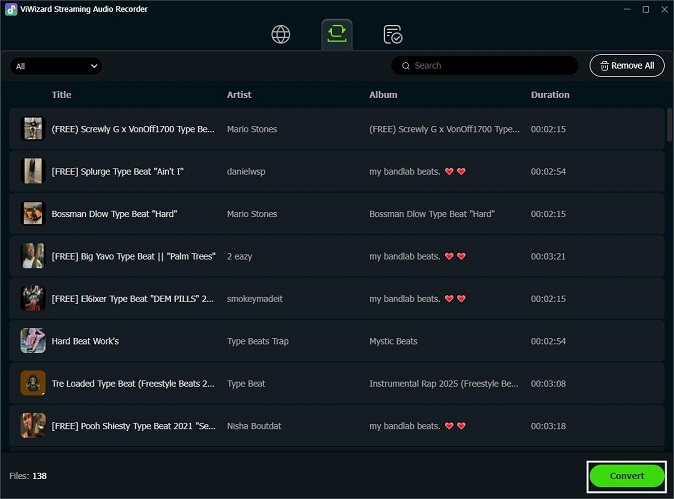Focus the Search input field
Image resolution: width=674 pixels, height=499 pixels.
click(484, 66)
